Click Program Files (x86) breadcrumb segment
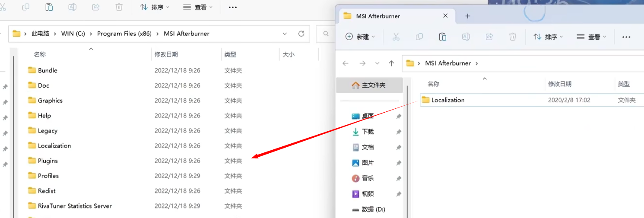This screenshot has height=218, width=644. click(124, 34)
